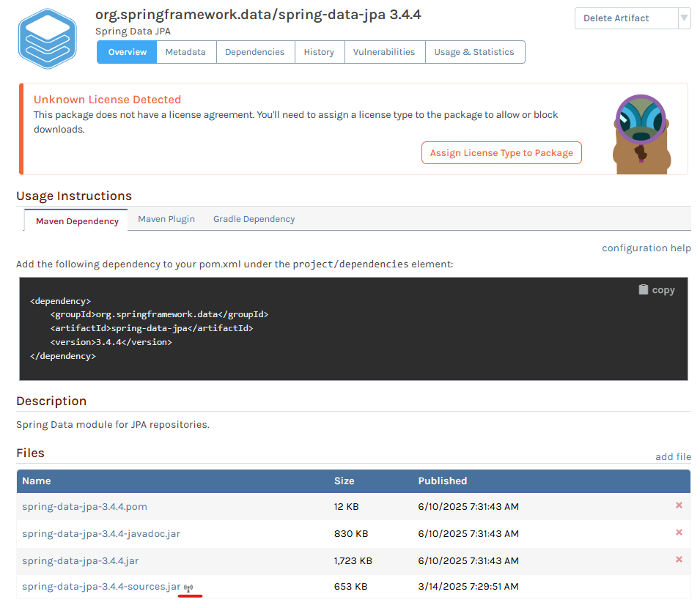Click the 1,723 KB size cell

353,560
